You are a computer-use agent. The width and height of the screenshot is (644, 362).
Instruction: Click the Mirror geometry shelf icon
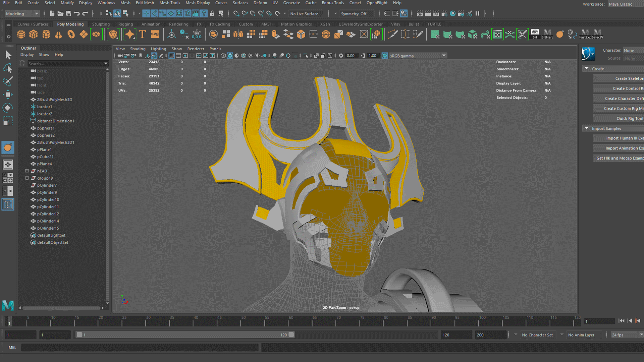pos(238,34)
